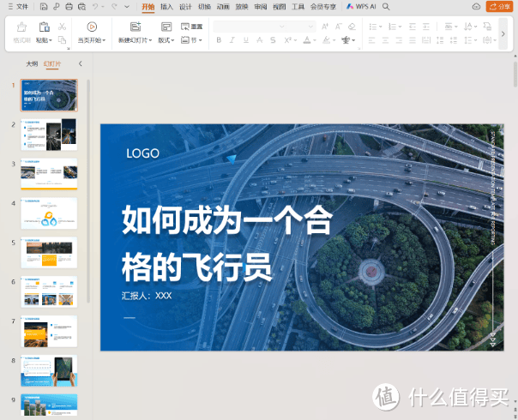The height and width of the screenshot is (420, 518).
Task: Toggle Bold formatting
Action: tap(219, 40)
